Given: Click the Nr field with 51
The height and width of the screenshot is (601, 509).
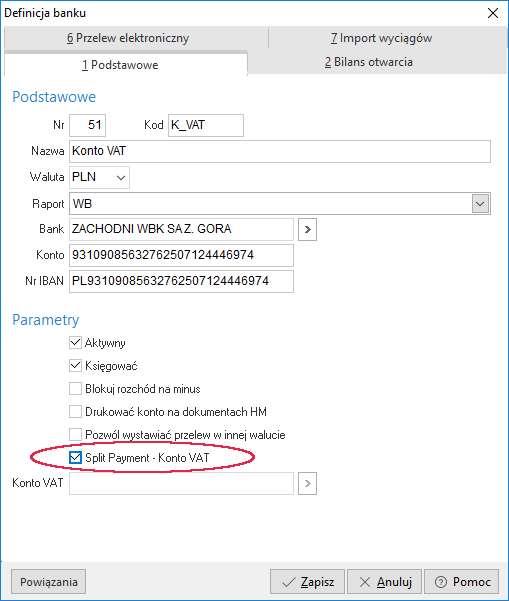Looking at the screenshot, I should click(87, 125).
